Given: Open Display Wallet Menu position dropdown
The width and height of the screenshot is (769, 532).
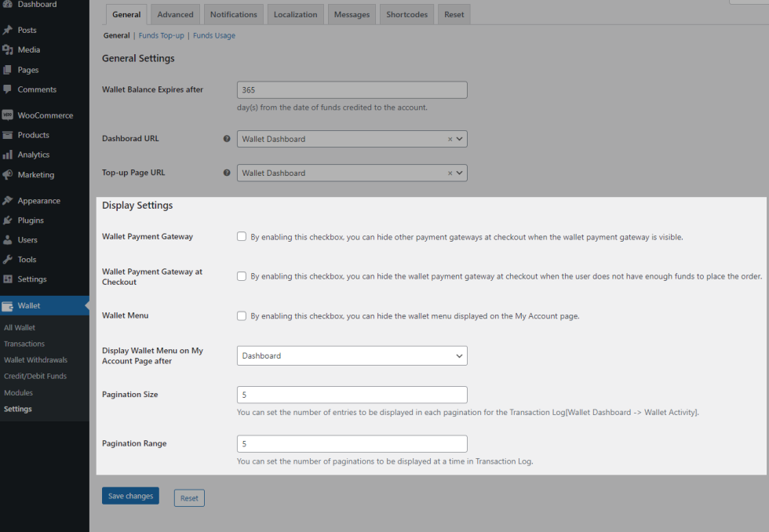Looking at the screenshot, I should [352, 355].
